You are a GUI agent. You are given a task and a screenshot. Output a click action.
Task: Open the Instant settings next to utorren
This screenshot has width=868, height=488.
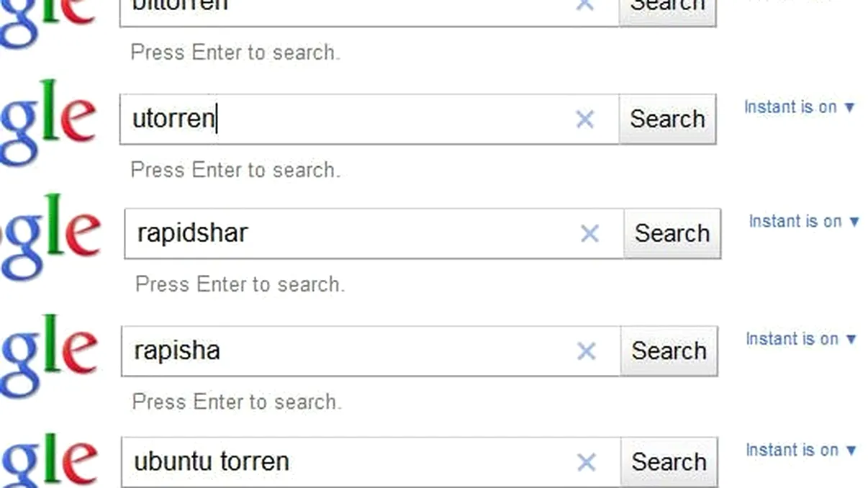point(799,107)
